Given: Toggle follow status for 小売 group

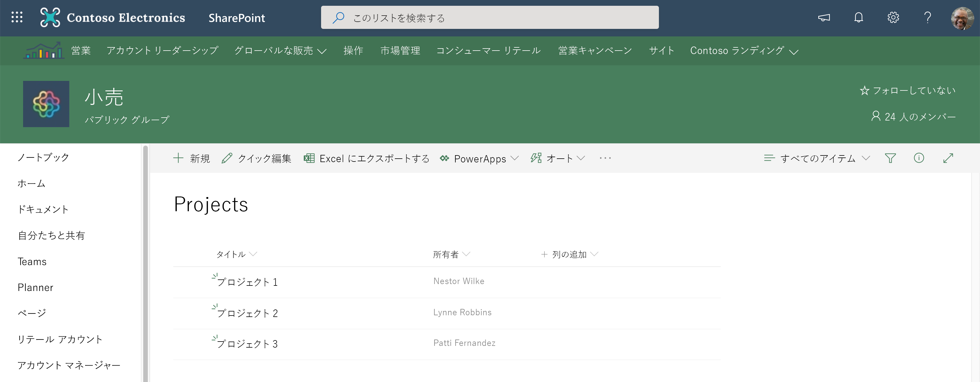Looking at the screenshot, I should click(908, 92).
